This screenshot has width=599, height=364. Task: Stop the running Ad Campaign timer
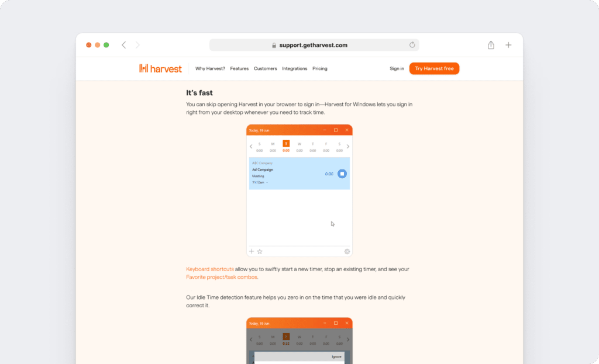(343, 174)
